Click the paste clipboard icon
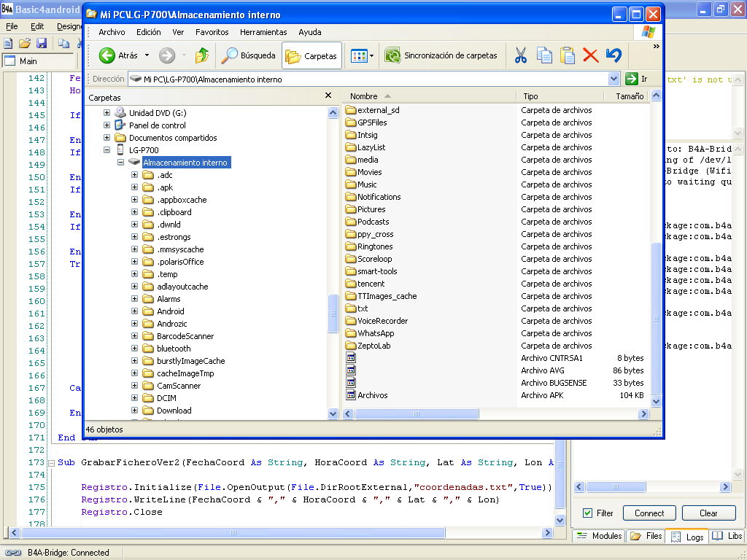Screen dimensions: 747x560 (x=568, y=55)
